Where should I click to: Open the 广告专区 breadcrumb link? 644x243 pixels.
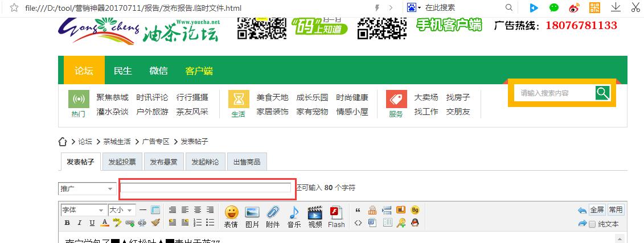pyautogui.click(x=155, y=142)
